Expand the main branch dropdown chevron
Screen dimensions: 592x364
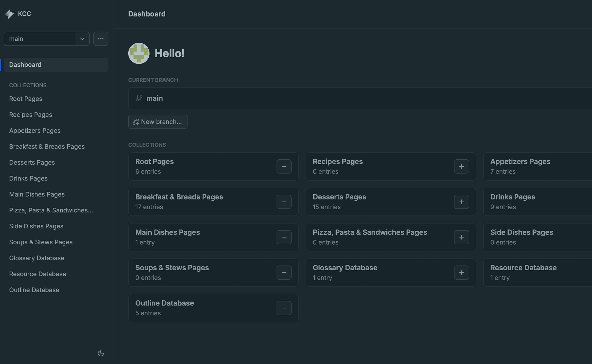pyautogui.click(x=82, y=39)
